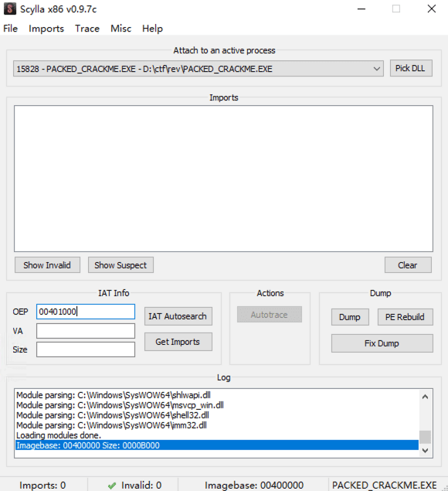Screen dimensions: 448x491
Task: Open the Imports menu
Action: [x=46, y=29]
